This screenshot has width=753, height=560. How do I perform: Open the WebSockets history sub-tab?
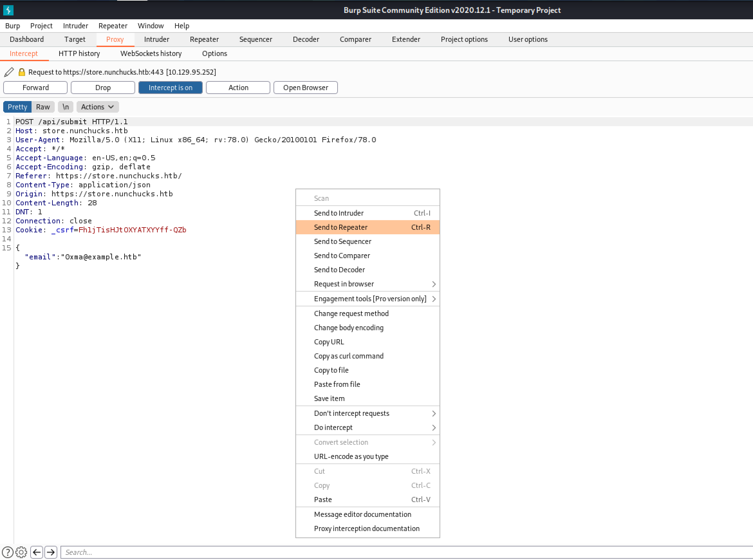pos(151,53)
